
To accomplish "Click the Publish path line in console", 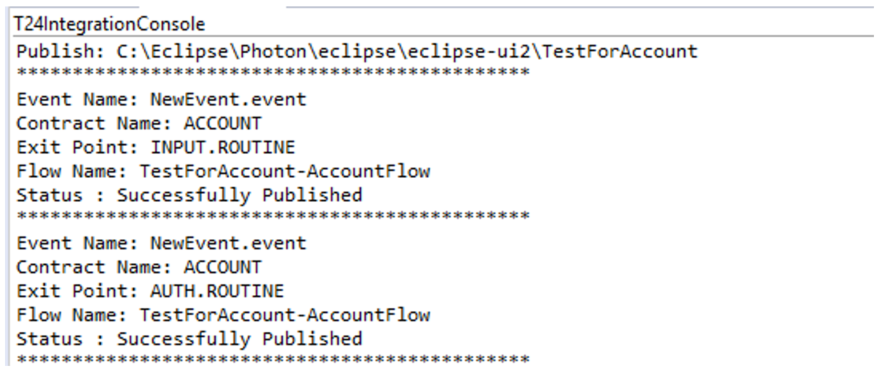I will coord(357,52).
